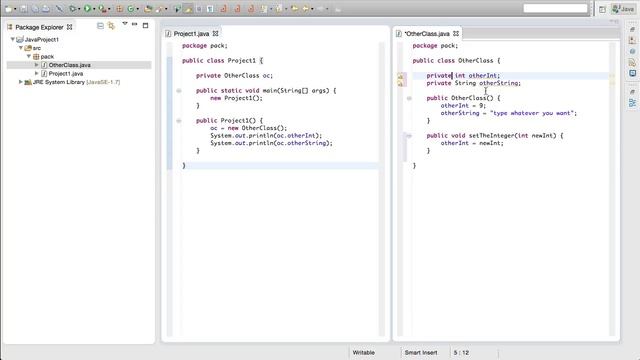This screenshot has height=360, width=640.
Task: Go to Last Edit Location arrow icon
Action: 294,9
